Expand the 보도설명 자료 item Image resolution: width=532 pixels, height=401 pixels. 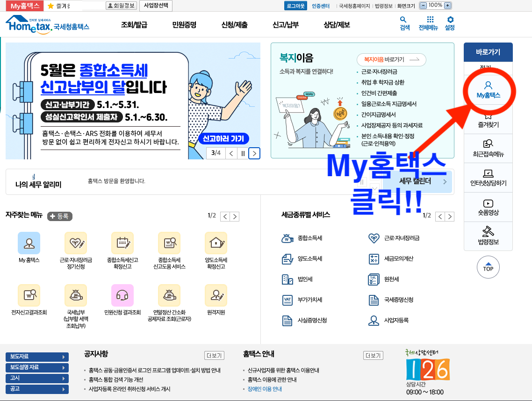click(x=37, y=367)
